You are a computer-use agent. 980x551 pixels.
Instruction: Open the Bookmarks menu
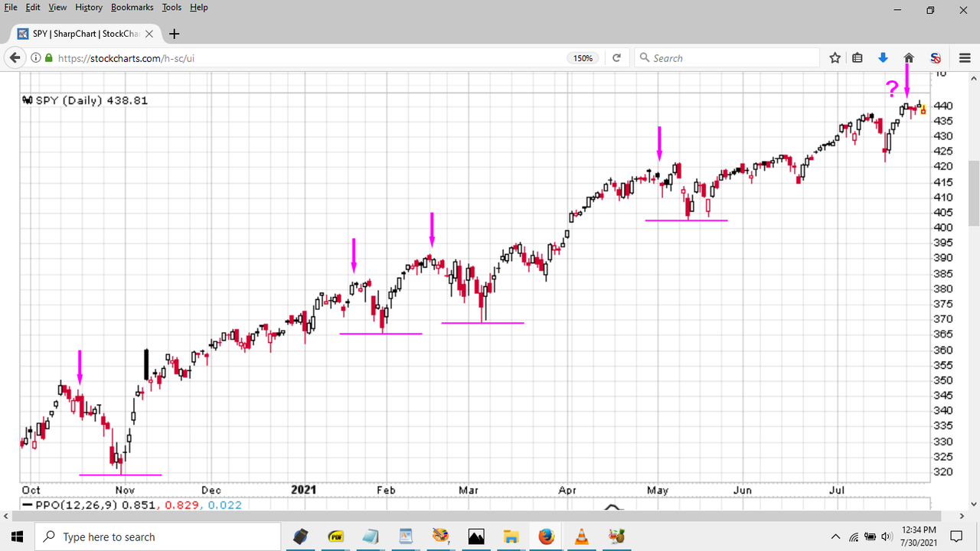(132, 7)
